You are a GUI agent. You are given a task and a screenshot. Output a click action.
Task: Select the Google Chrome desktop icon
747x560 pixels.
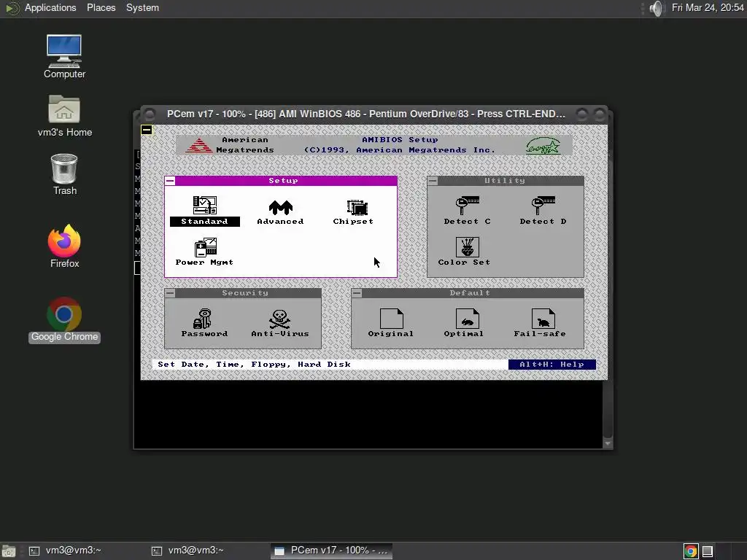(x=64, y=320)
